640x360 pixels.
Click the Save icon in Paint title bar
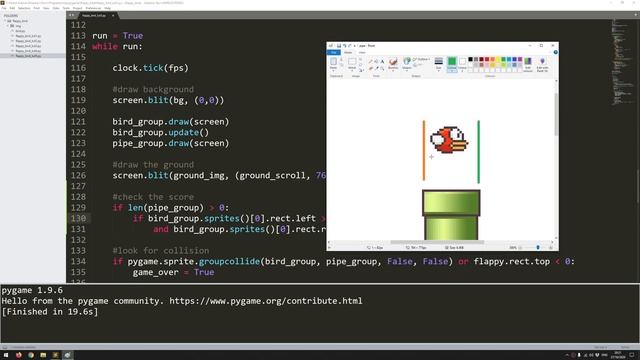(x=339, y=46)
